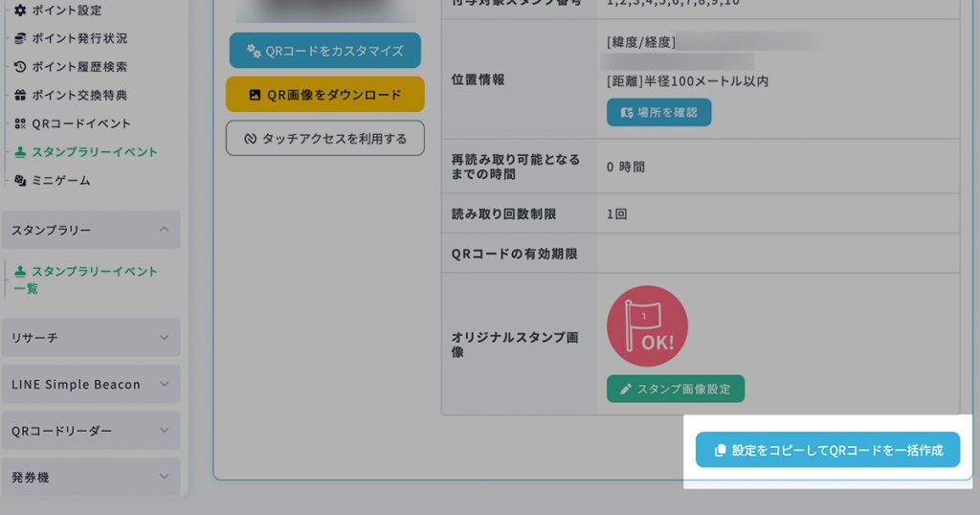Click the coins icon beside ポイント発行状況

[20, 38]
